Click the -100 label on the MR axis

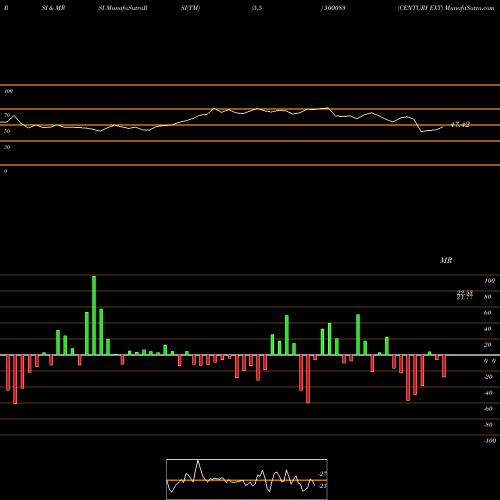[490, 441]
